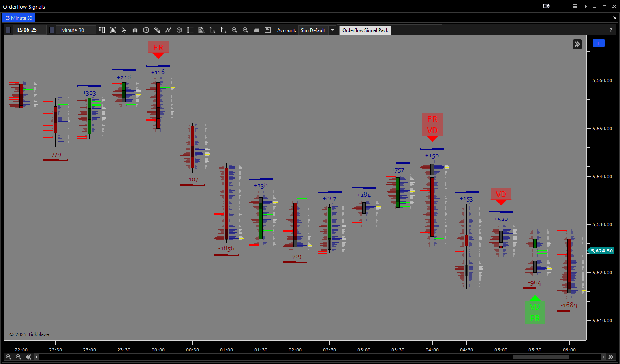Click the 5,650.00 price axis label
The height and width of the screenshot is (364, 620).
tap(602, 129)
